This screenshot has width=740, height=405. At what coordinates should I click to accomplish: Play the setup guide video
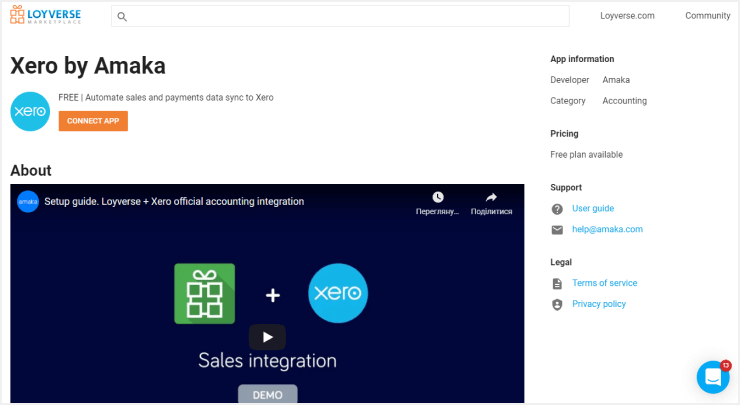click(267, 337)
